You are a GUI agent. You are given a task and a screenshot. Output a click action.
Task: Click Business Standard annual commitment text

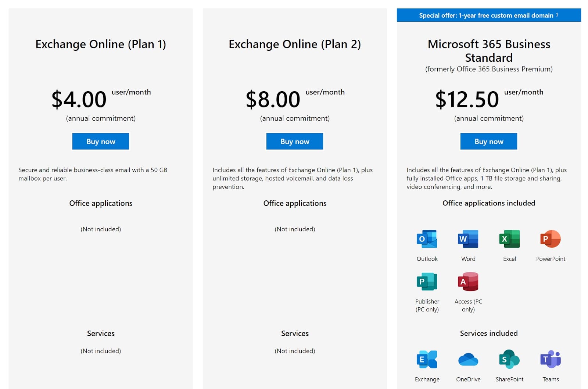[489, 118]
